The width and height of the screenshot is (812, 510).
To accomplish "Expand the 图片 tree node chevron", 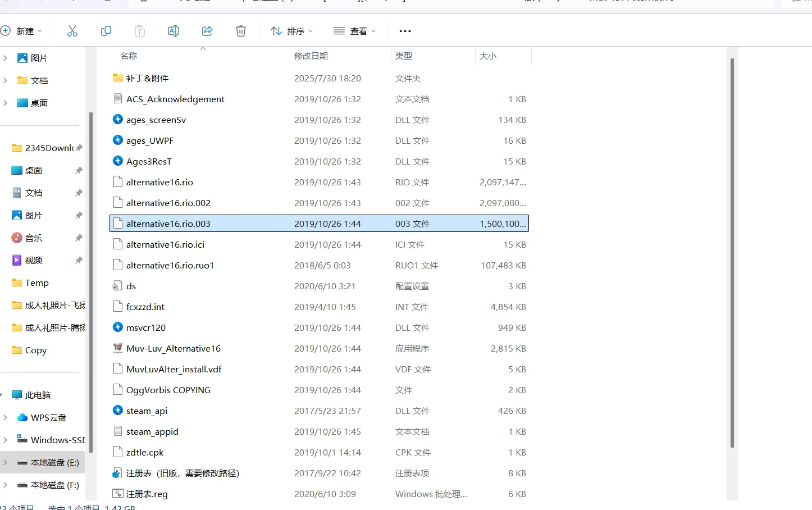I will click(6, 58).
